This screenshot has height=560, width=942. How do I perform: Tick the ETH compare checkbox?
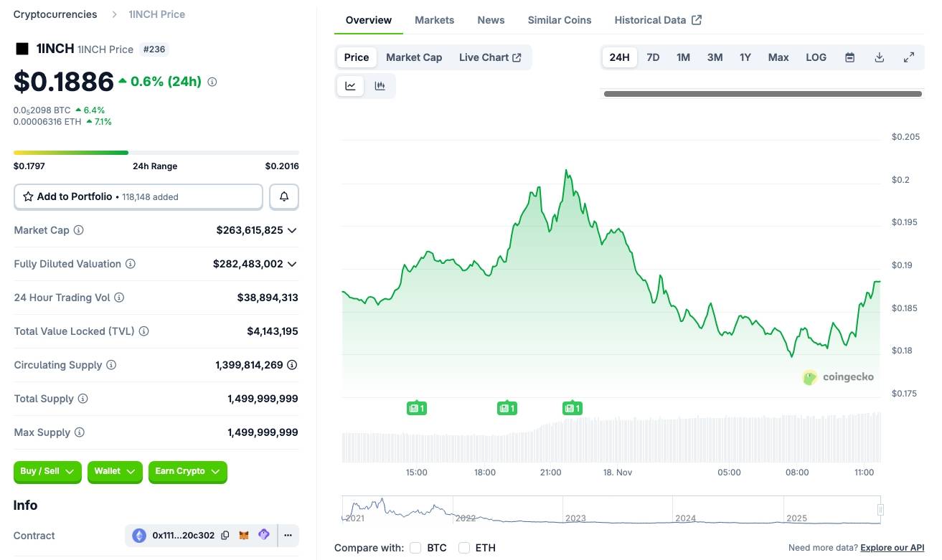[464, 548]
